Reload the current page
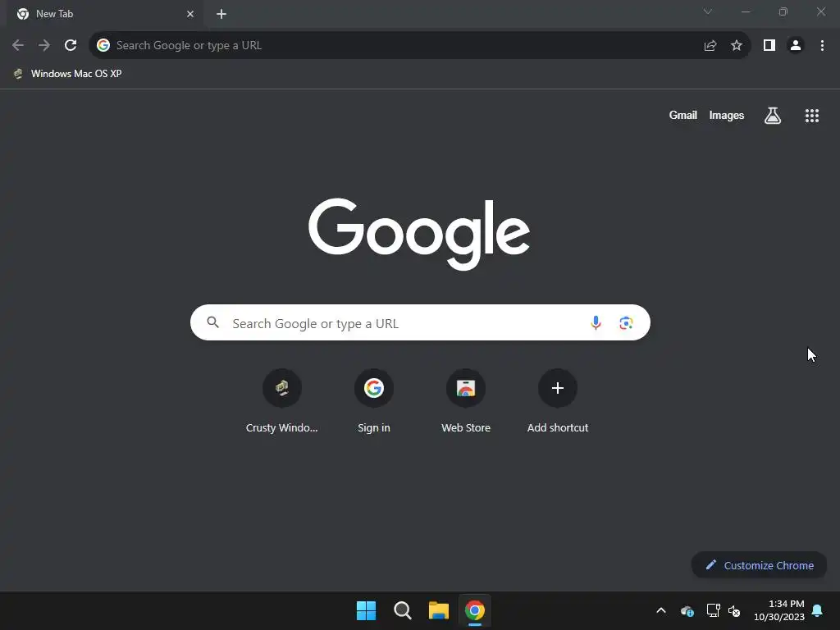The height and width of the screenshot is (630, 840). tap(71, 46)
